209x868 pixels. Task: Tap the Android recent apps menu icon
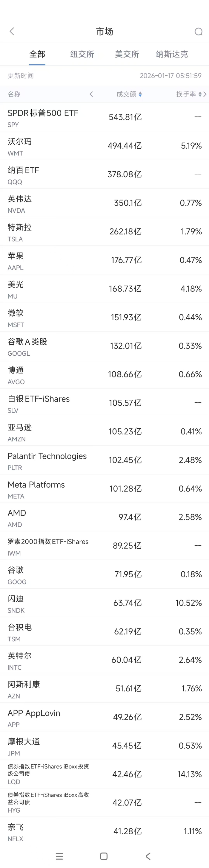click(59, 856)
